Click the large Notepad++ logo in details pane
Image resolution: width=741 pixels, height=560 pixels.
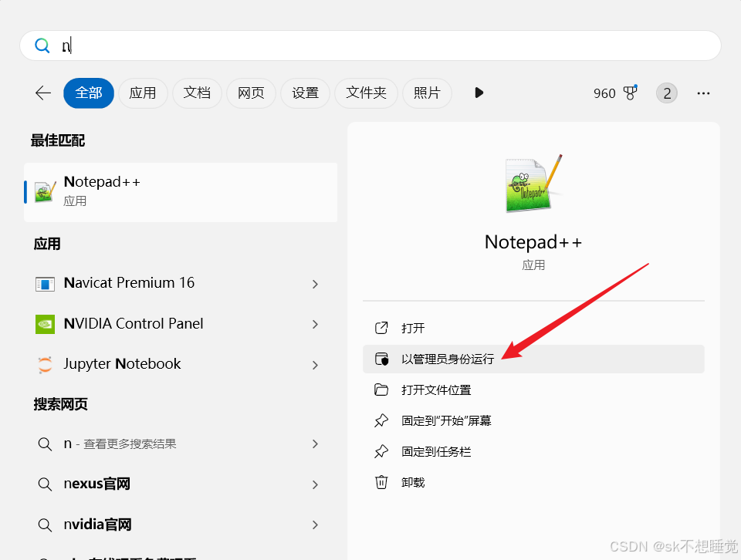[533, 184]
